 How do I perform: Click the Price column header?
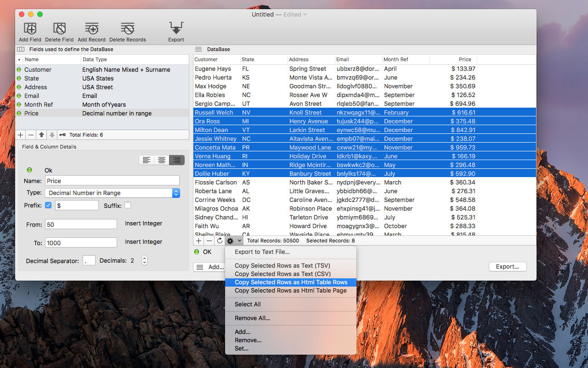(453, 59)
